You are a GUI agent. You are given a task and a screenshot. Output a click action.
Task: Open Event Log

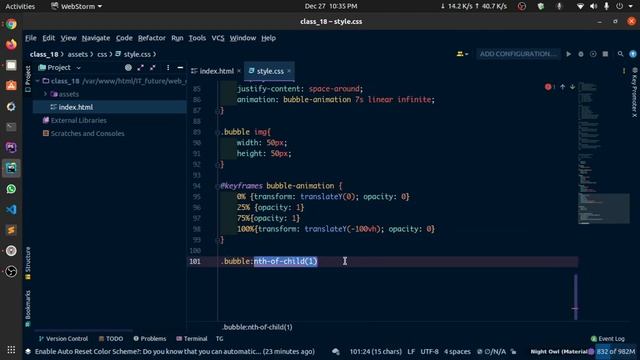point(608,339)
